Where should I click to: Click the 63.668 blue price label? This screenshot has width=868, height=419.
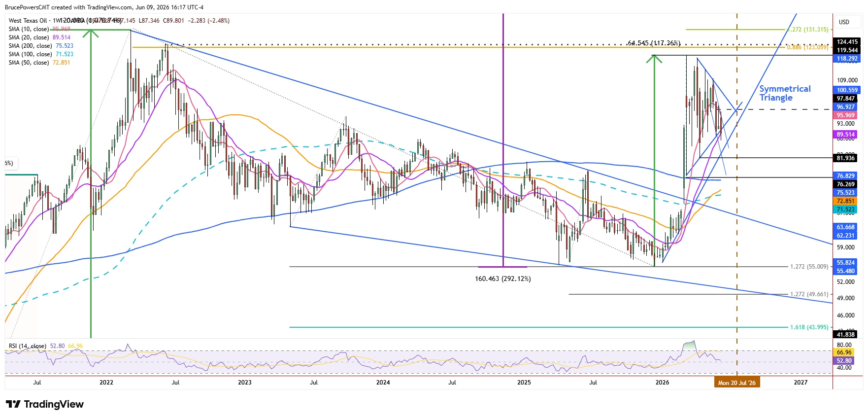point(846,227)
